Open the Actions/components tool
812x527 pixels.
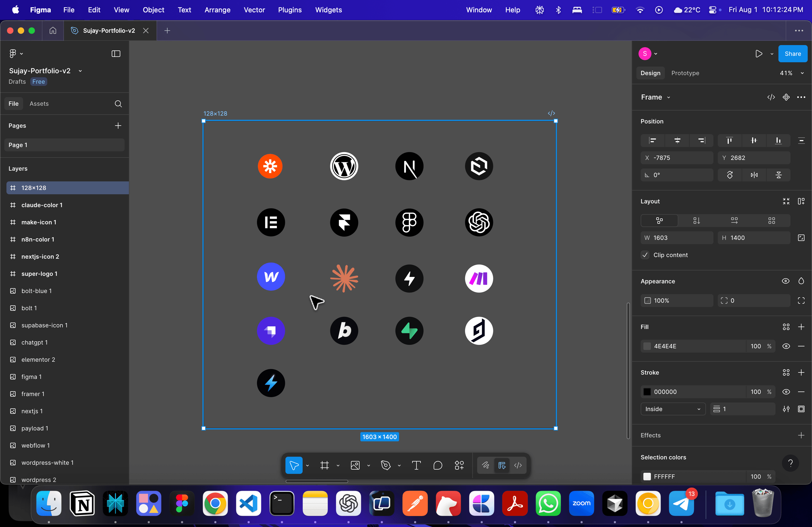pyautogui.click(x=459, y=465)
